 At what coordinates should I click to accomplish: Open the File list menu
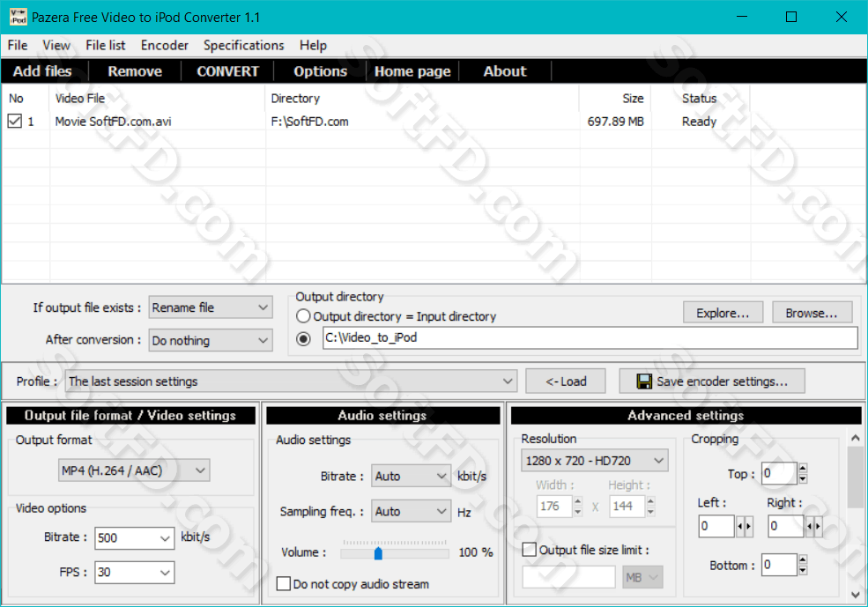[105, 46]
